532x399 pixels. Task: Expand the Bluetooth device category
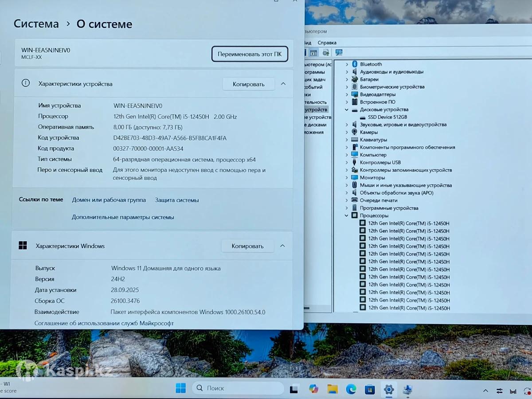[x=347, y=64]
